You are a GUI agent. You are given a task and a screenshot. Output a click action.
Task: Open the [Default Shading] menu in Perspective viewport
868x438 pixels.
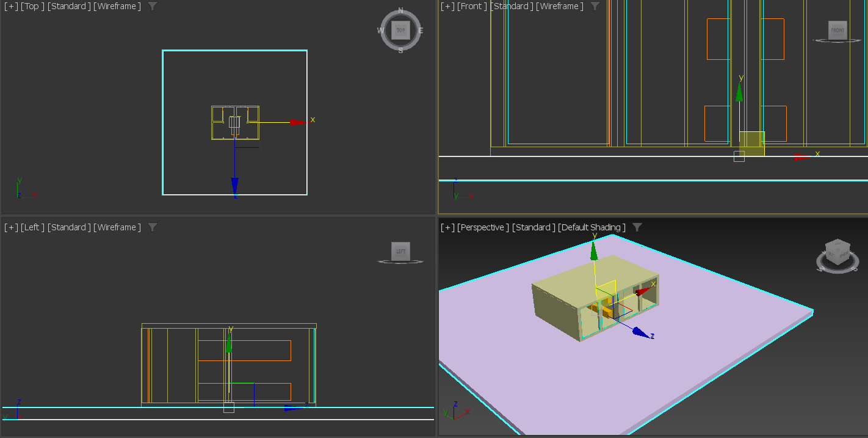(591, 227)
